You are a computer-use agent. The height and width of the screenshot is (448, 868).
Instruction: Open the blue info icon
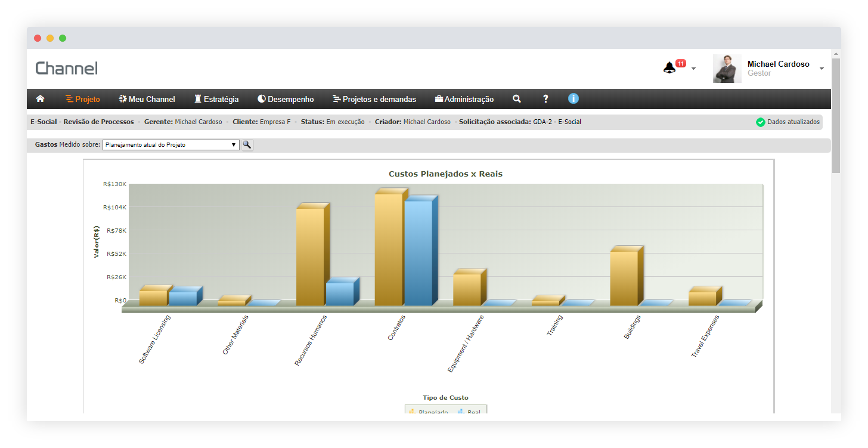click(573, 99)
